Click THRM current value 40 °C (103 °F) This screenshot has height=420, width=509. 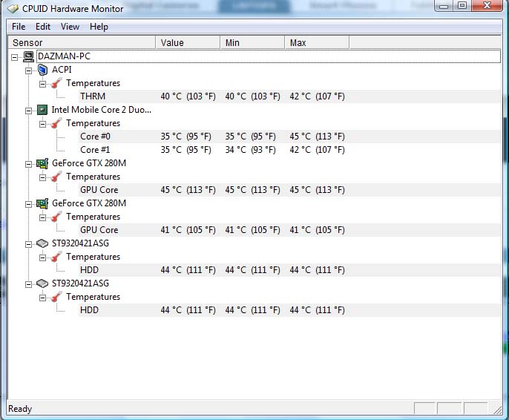[188, 96]
